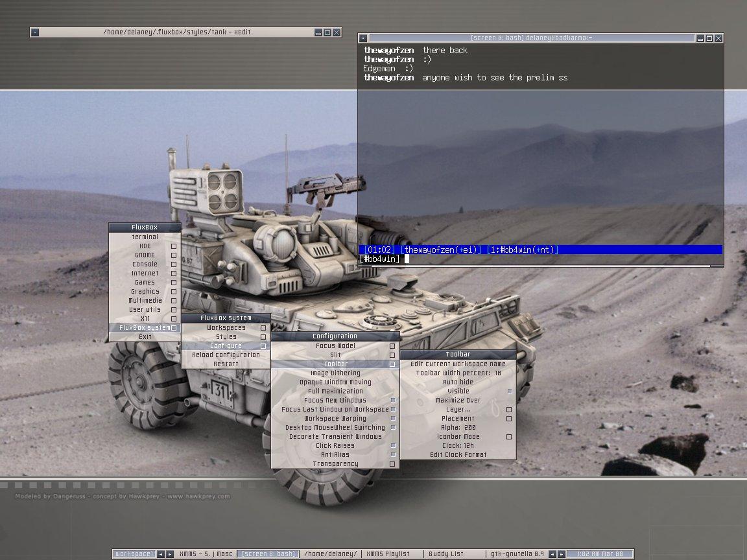Image resolution: width=747 pixels, height=560 pixels.
Task: Open the Internet submenu
Action: pos(145,274)
